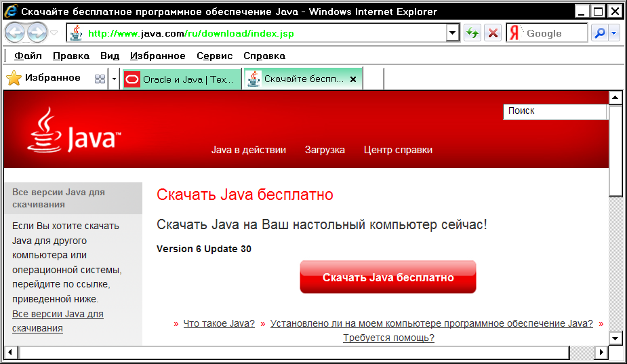
Task: Close the Internet Explorer window
Action: [615, 12]
